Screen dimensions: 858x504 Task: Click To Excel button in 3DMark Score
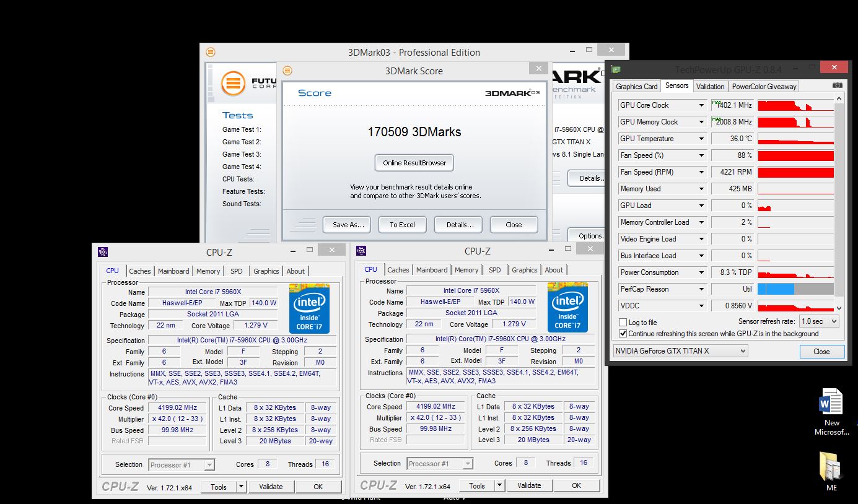click(402, 225)
